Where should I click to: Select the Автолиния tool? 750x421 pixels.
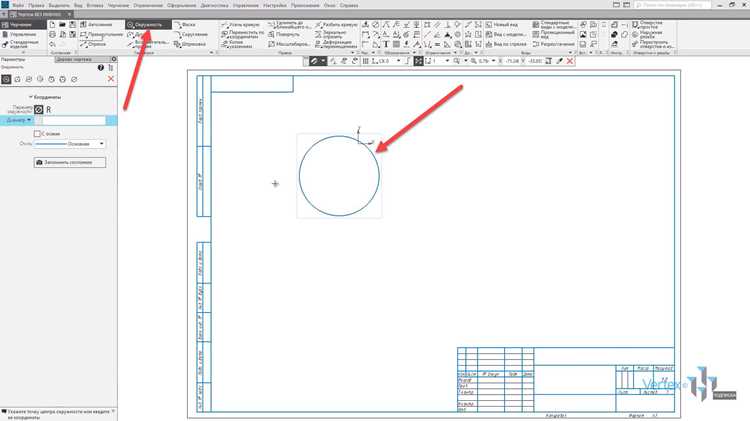pos(96,24)
